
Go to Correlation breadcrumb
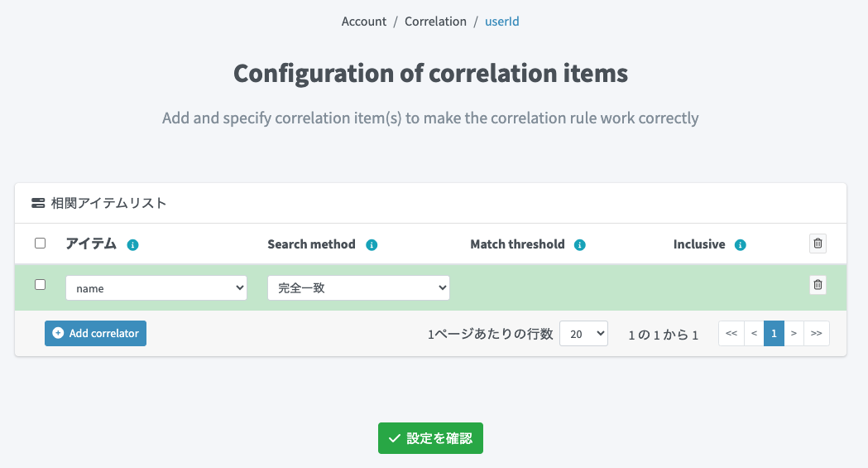435,22
